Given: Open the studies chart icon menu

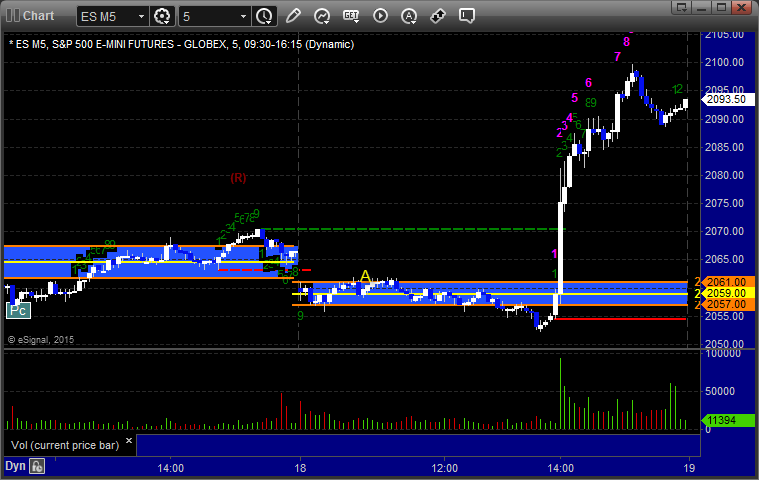Looking at the screenshot, I should tap(322, 16).
